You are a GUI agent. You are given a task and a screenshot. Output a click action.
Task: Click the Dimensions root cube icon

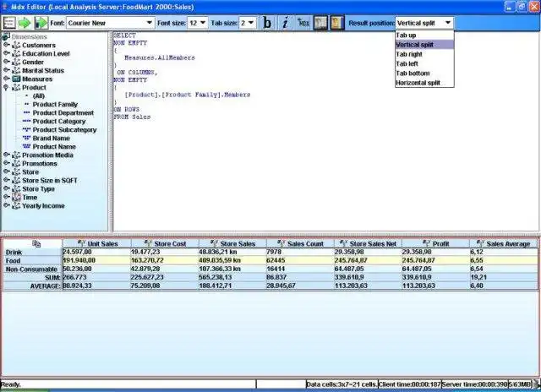click(x=6, y=36)
